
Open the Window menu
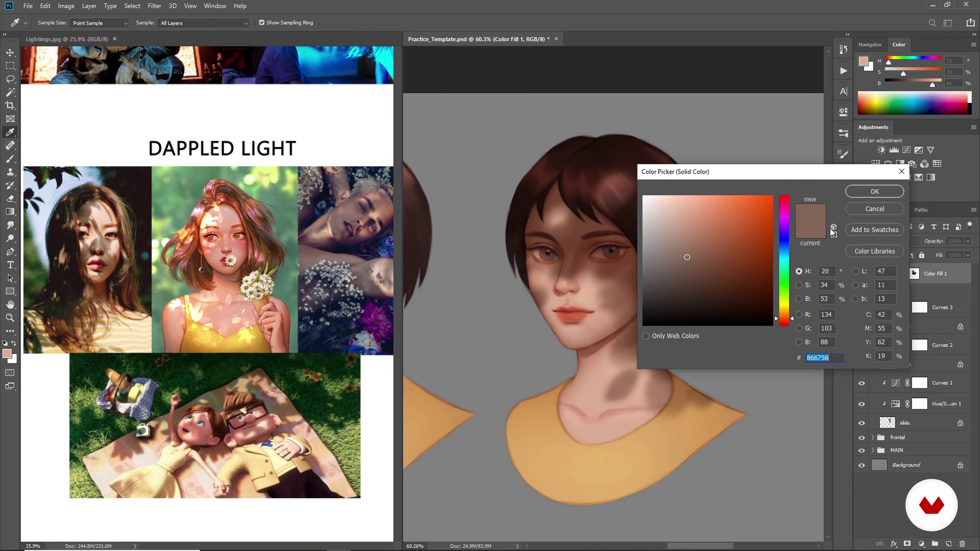(215, 6)
